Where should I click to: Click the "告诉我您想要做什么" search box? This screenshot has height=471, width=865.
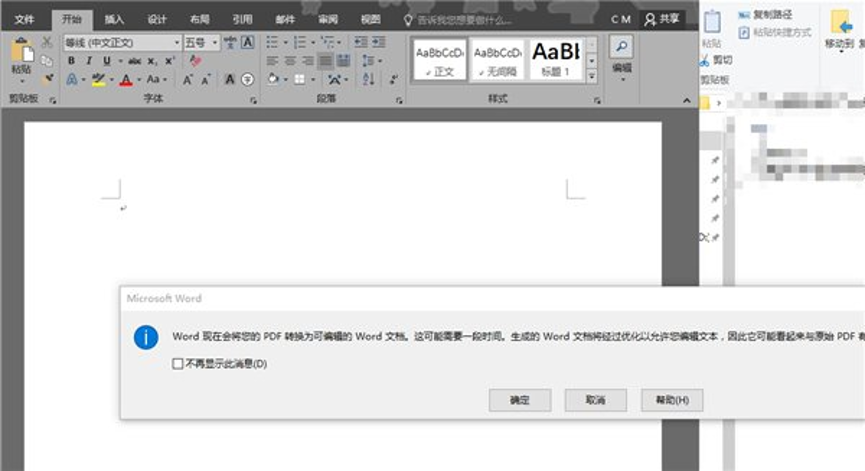click(x=470, y=19)
